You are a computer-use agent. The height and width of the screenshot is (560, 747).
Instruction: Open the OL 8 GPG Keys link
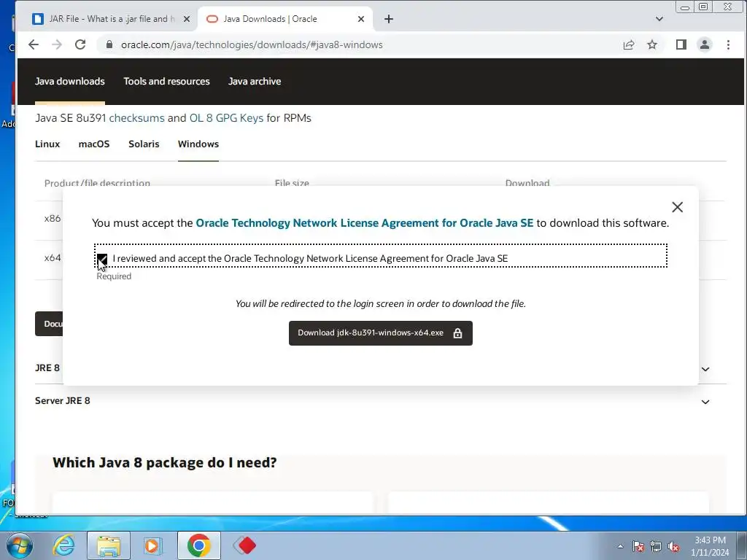click(x=226, y=117)
